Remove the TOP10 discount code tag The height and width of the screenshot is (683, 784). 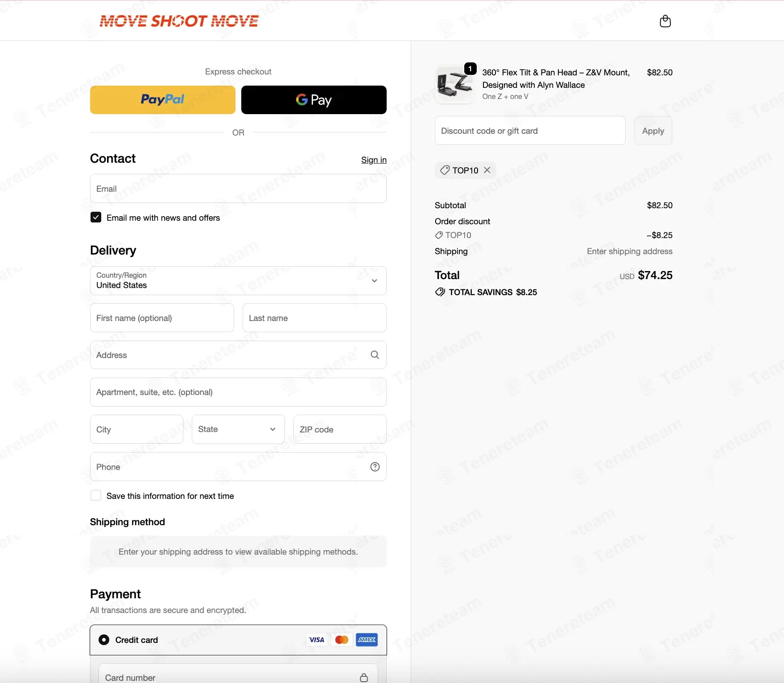[487, 170]
